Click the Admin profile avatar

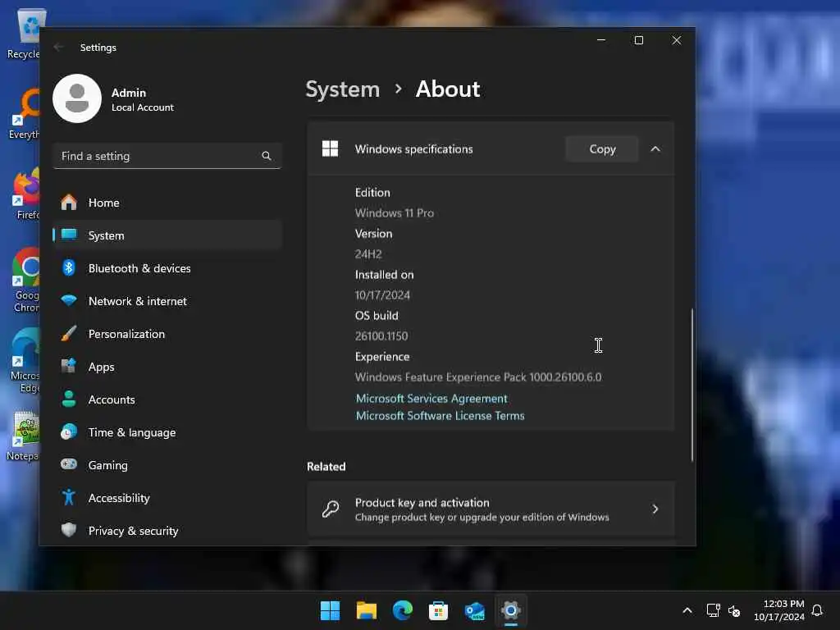[77, 98]
